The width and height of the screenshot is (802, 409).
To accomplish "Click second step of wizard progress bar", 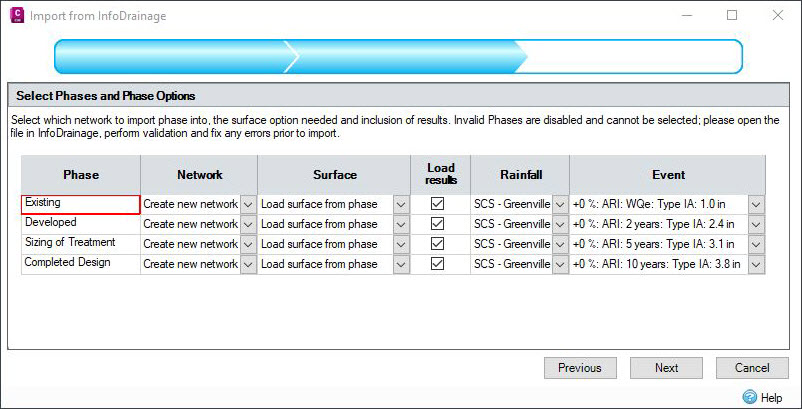I will 407,56.
